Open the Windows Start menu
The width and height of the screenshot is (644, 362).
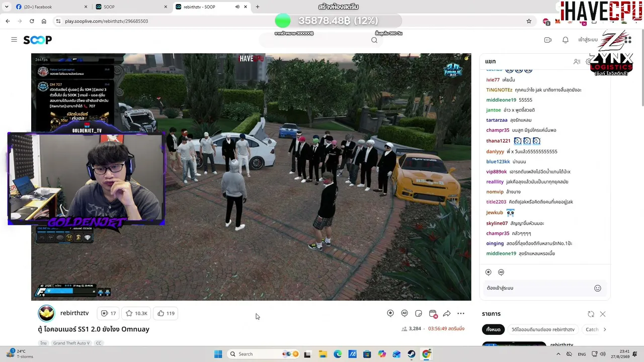[218, 354]
